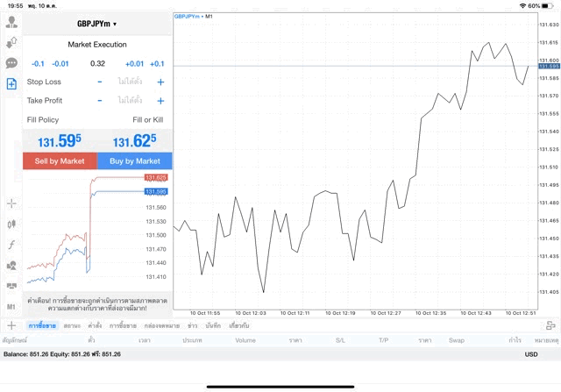Decrease Take Profit with minus button
Screen dimensions: 561x392
click(100, 100)
